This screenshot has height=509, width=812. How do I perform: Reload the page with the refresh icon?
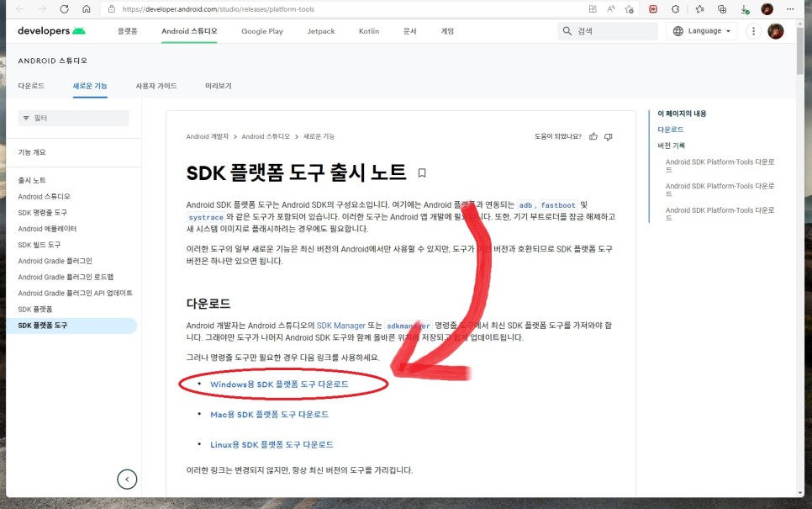(64, 8)
